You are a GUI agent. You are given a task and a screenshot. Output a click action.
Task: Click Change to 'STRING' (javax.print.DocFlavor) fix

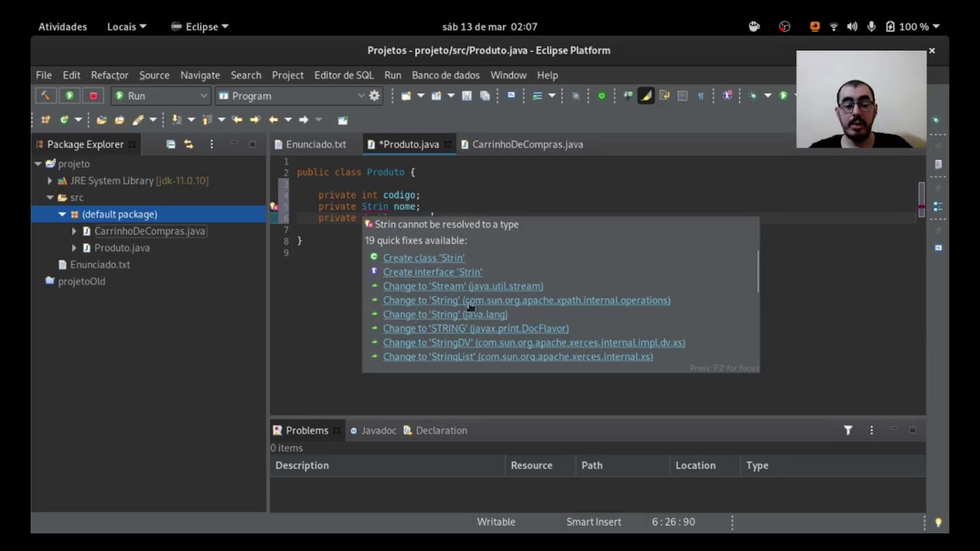click(x=475, y=328)
